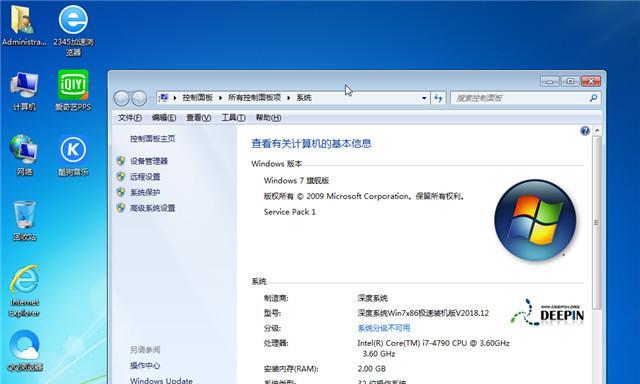Expand the arrow before 控制面板 in breadcrumb
The width and height of the screenshot is (640, 384).
click(175, 98)
